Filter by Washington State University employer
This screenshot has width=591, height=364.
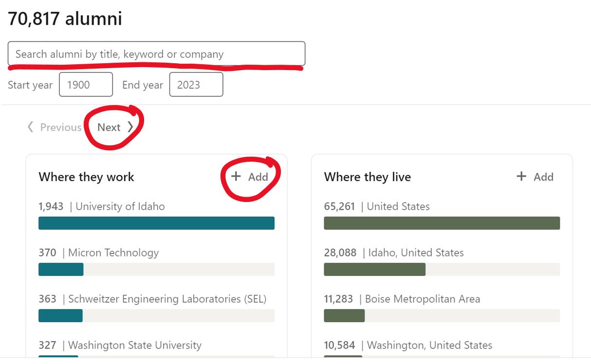(x=134, y=346)
